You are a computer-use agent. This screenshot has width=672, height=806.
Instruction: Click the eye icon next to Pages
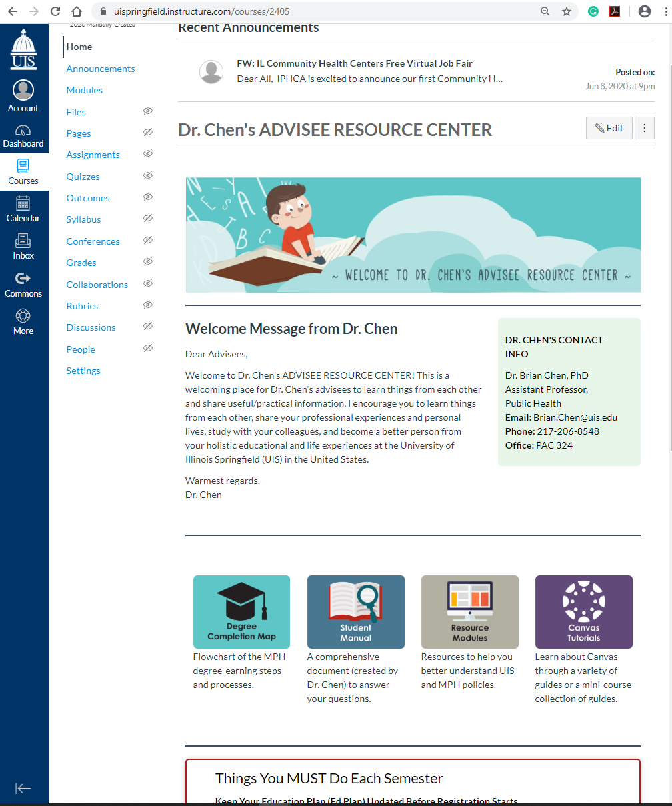[148, 133]
